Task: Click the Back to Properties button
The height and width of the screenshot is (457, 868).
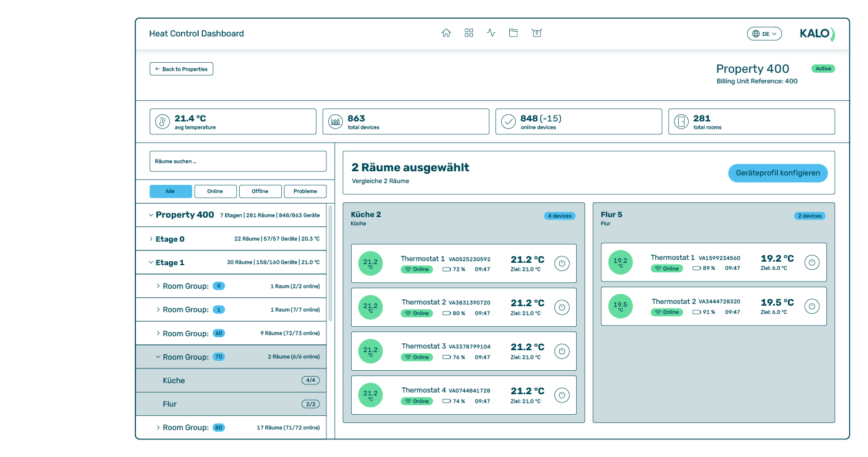Action: coord(182,69)
